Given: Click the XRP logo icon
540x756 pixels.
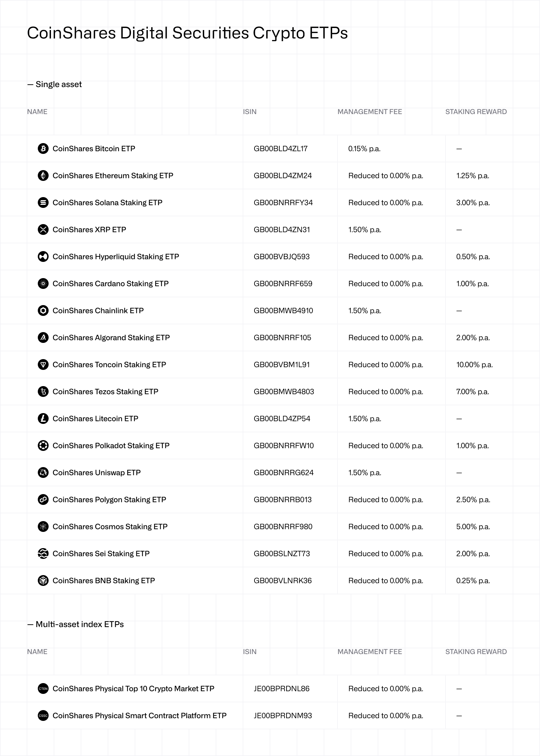Looking at the screenshot, I should pos(43,230).
